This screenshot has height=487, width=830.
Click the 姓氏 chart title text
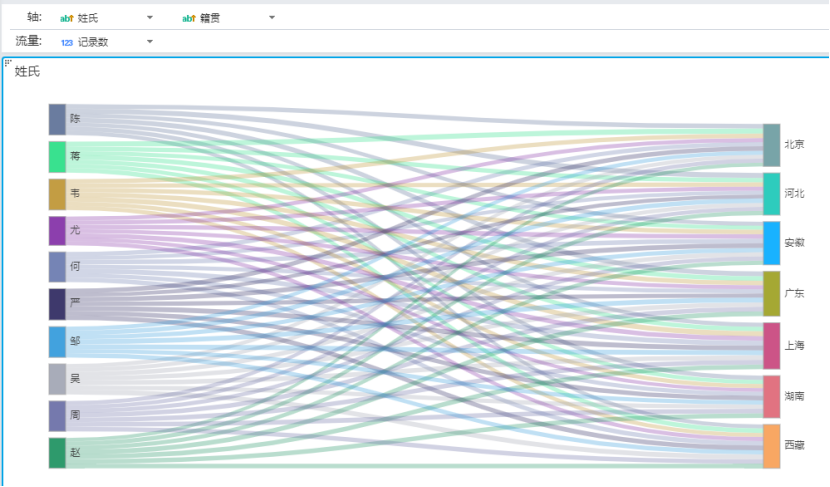pyautogui.click(x=27, y=71)
